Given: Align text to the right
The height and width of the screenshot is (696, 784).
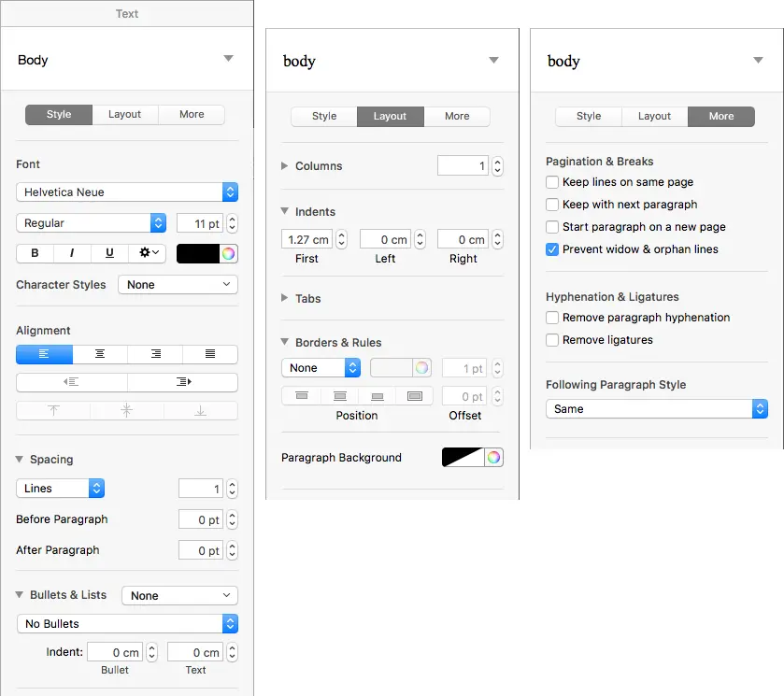Looking at the screenshot, I should click(x=155, y=355).
